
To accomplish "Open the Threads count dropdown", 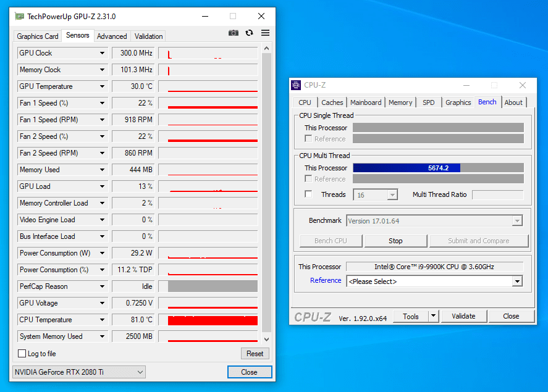I will tap(392, 195).
